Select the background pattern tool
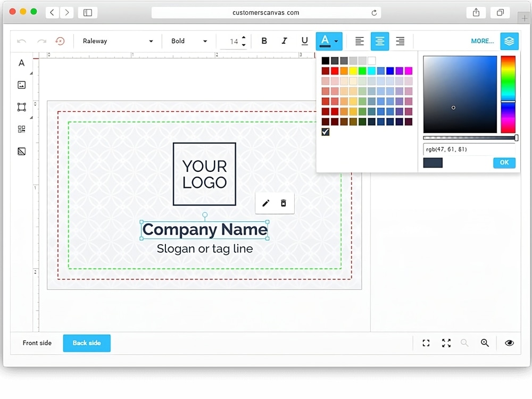Image resolution: width=532 pixels, height=399 pixels. 21,151
